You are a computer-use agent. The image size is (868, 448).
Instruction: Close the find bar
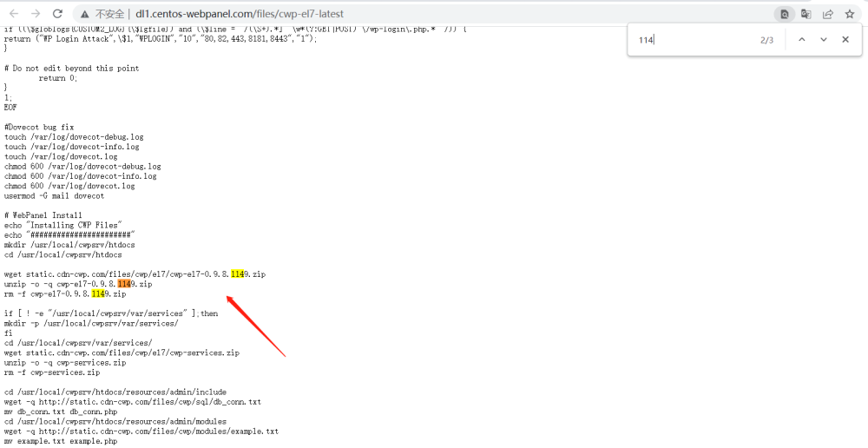pos(845,39)
